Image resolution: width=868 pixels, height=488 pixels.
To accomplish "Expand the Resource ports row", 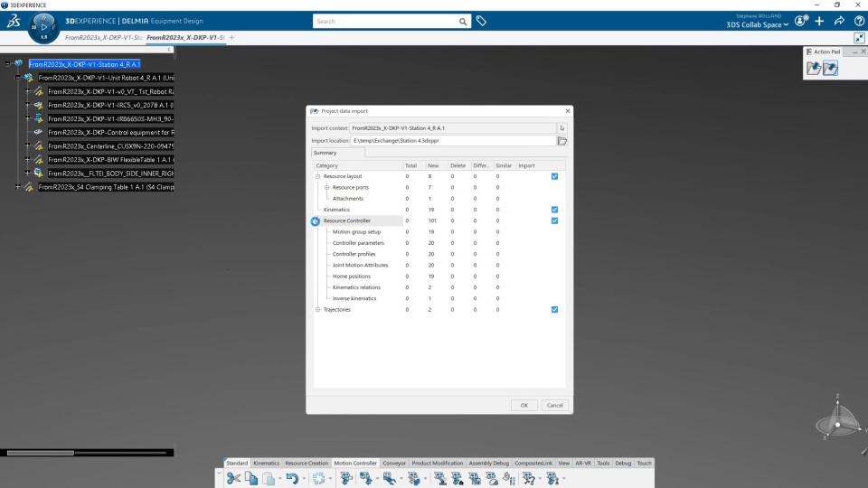I will pos(326,187).
